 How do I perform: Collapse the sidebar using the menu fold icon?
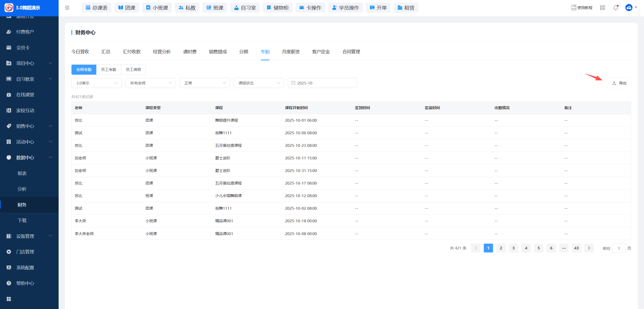tap(67, 8)
